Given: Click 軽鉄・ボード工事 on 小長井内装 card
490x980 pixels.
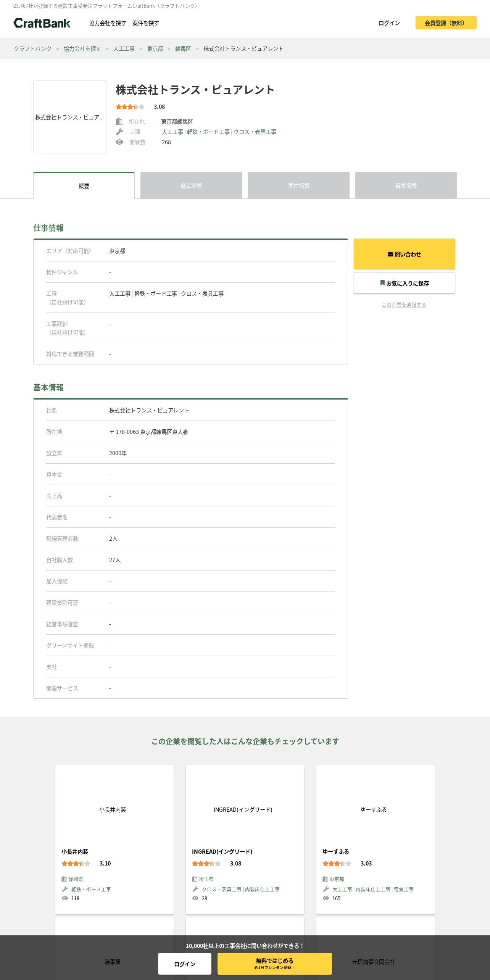Looking at the screenshot, I should 91,890.
